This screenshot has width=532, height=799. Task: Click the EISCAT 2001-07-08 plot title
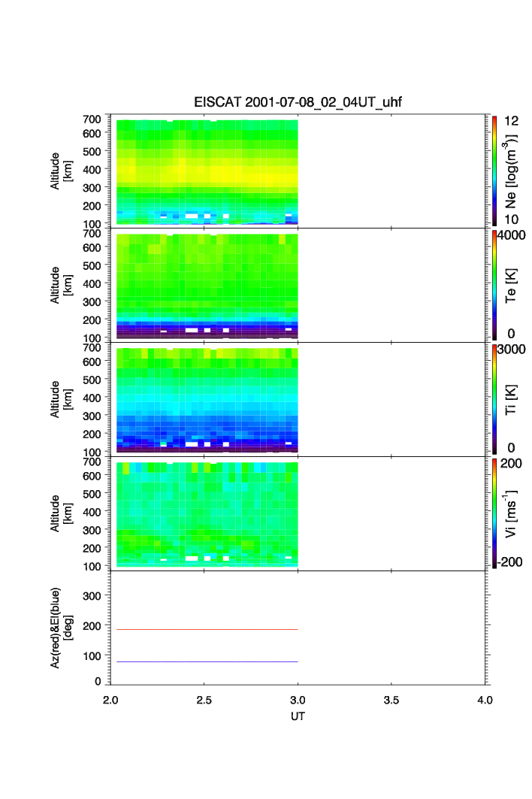pyautogui.click(x=298, y=103)
